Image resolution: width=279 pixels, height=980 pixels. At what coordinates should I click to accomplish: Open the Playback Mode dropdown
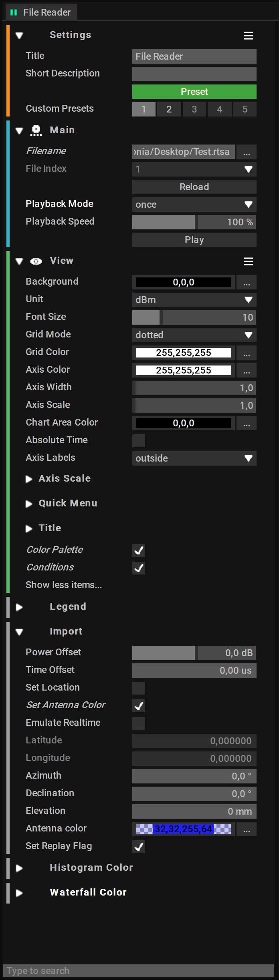pyautogui.click(x=194, y=205)
